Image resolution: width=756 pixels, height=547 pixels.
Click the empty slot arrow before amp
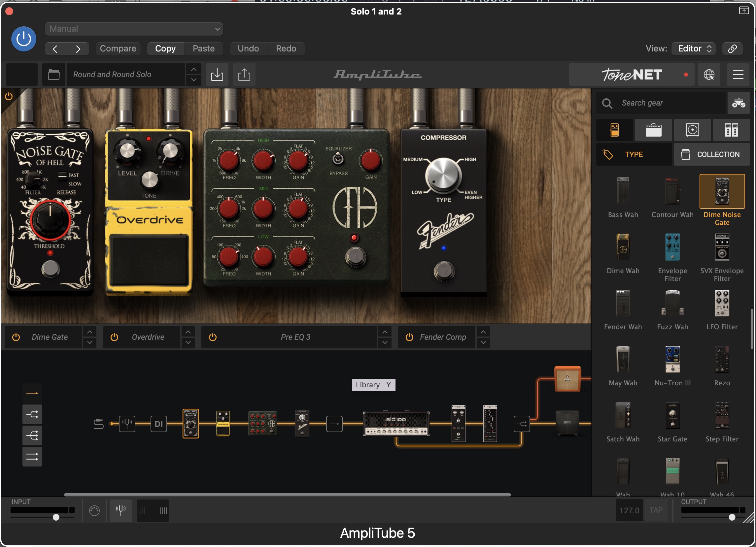tap(334, 424)
